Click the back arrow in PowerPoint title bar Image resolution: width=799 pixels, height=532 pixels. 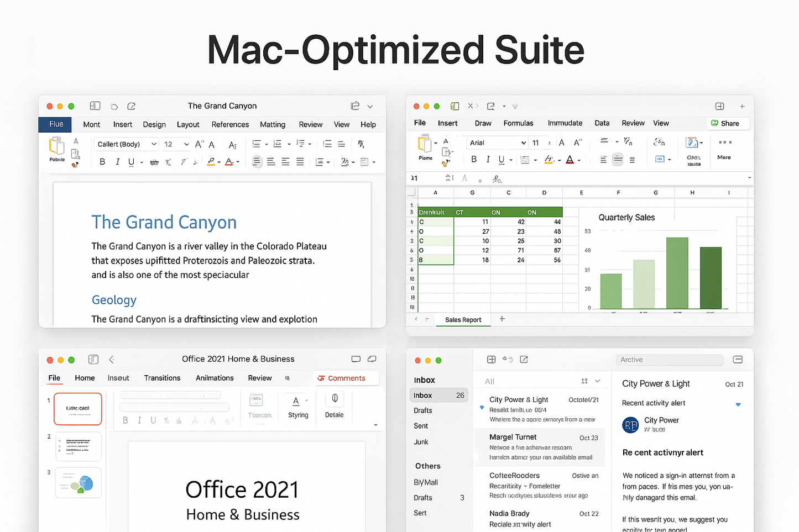click(111, 359)
